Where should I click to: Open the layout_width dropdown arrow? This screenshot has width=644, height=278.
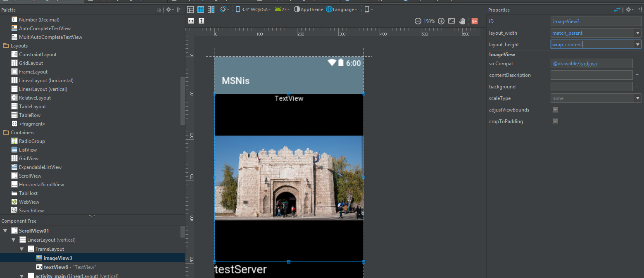tap(638, 33)
